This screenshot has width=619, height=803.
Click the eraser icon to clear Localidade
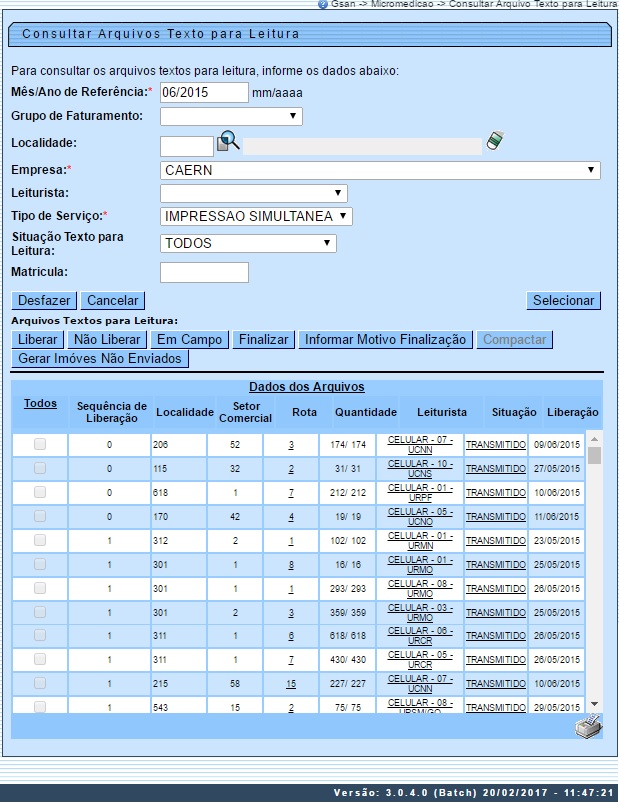(495, 142)
